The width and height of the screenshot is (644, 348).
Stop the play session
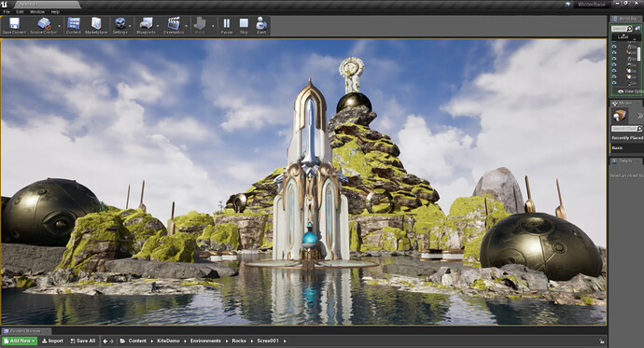tap(244, 25)
